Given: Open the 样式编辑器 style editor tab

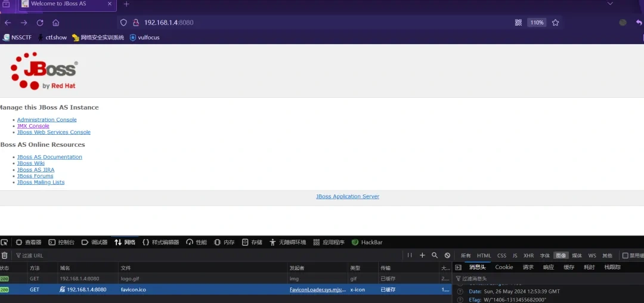Looking at the screenshot, I should tap(161, 242).
